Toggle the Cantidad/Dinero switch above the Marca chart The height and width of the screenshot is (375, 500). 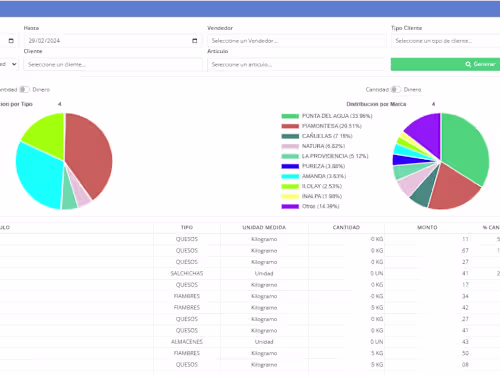tap(395, 89)
